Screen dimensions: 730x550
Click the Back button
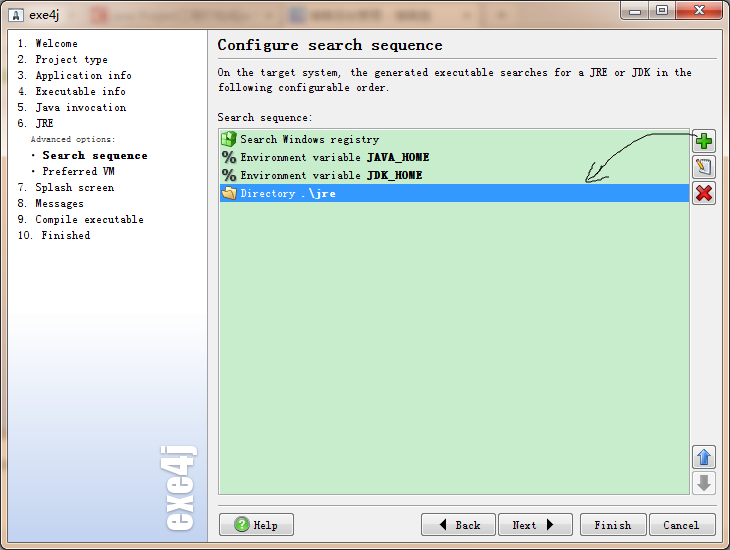(x=458, y=525)
